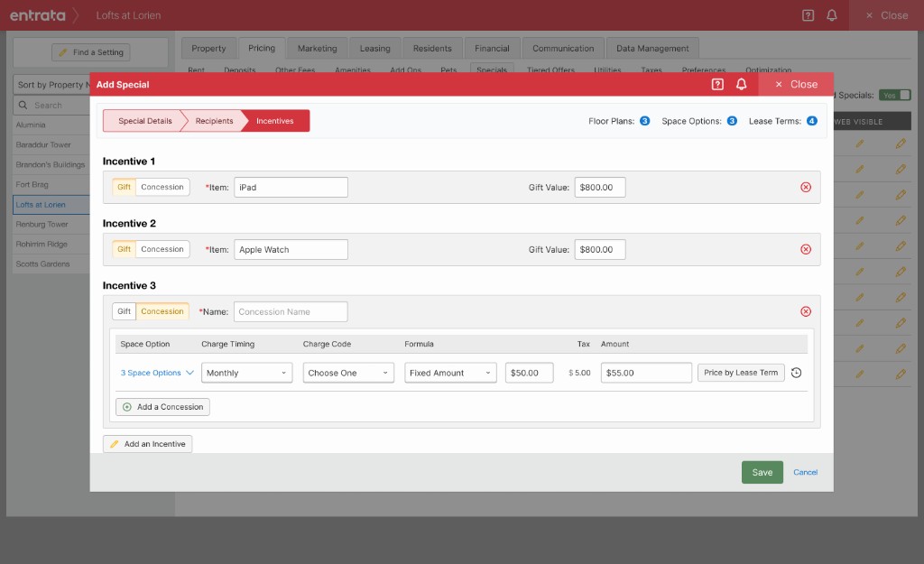Close the Add Special dialog
The width and height of the screenshot is (924, 564).
796,84
